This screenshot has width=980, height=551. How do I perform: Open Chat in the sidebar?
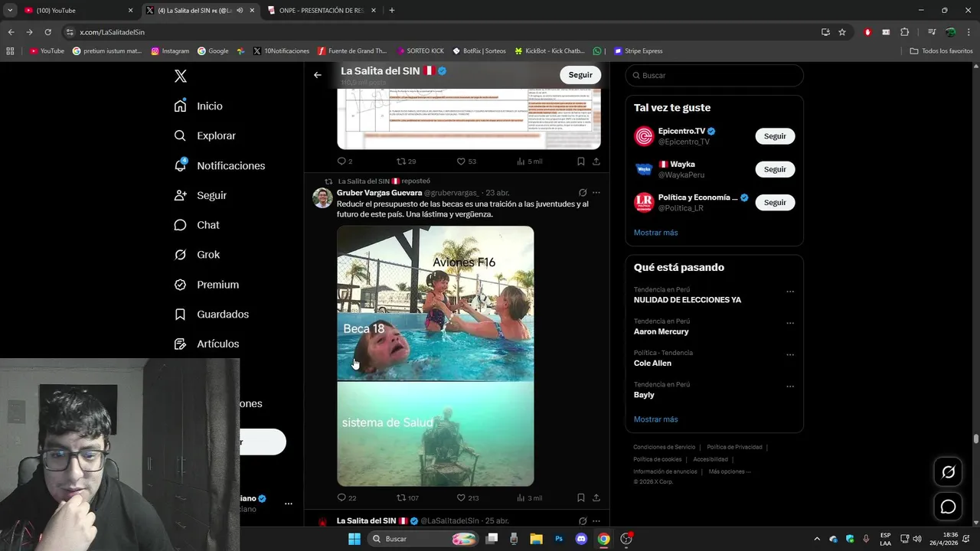196,225
